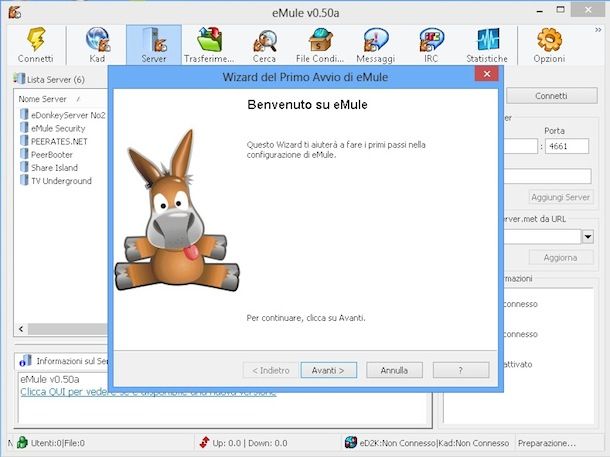Click the Up/Down speed arrows icon
610x457 pixels.
[204, 442]
